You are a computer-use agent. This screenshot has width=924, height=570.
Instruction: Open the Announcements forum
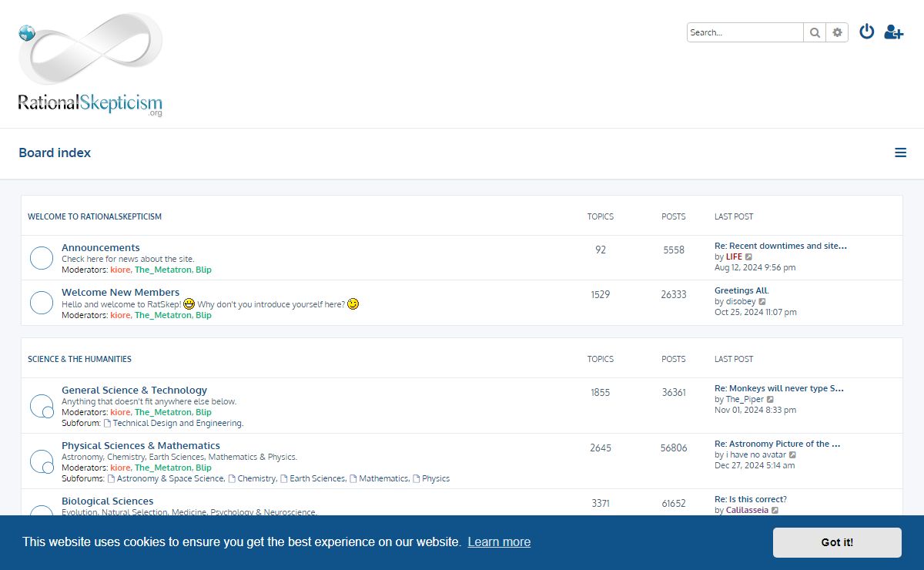click(101, 248)
